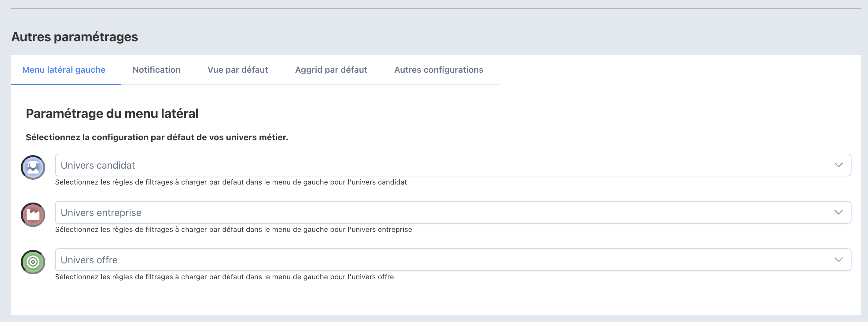
Task: Expand chevron of Univers entreprise field
Action: coord(838,213)
